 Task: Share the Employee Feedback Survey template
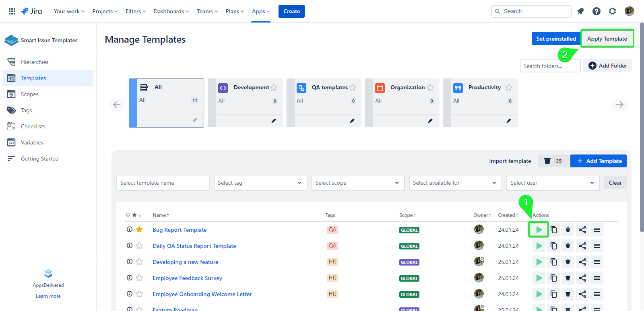(x=582, y=278)
